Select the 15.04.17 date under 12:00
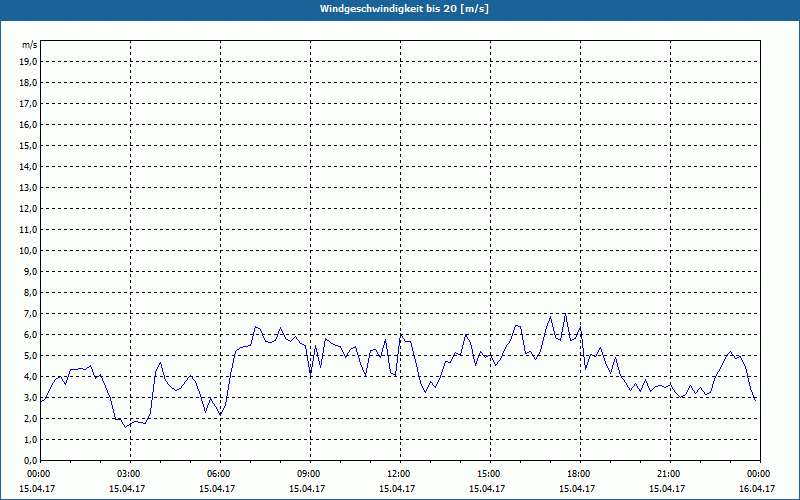800x500 pixels. click(x=397, y=488)
